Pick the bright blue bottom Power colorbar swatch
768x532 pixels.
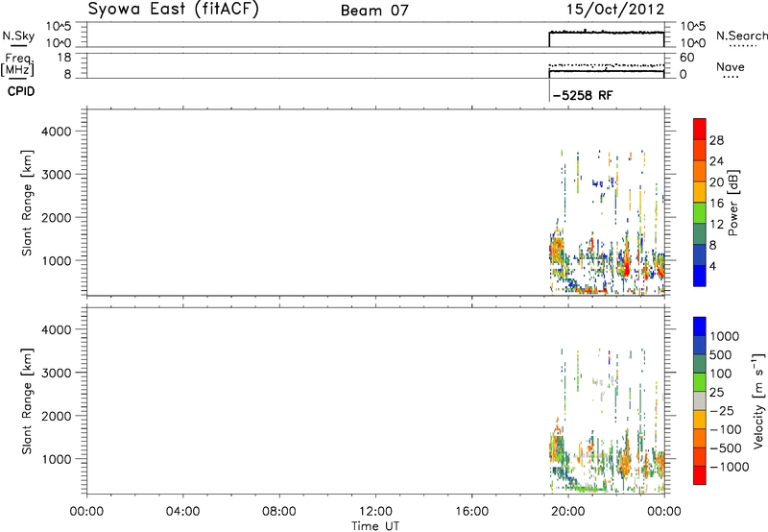(x=700, y=276)
